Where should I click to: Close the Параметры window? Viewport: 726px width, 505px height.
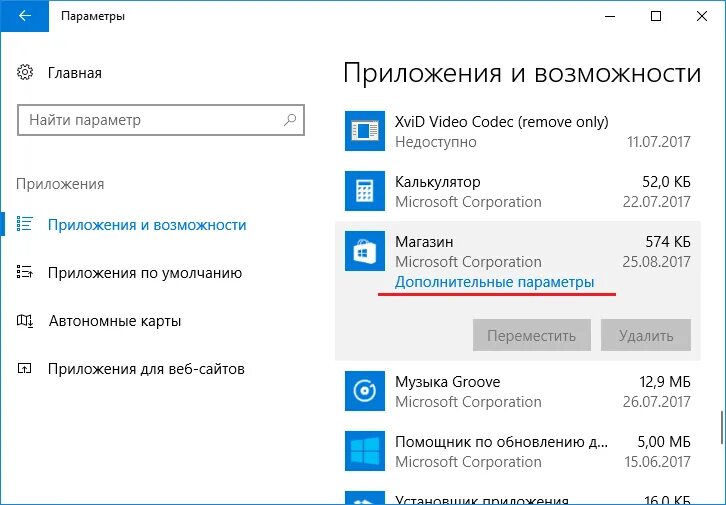pyautogui.click(x=702, y=16)
